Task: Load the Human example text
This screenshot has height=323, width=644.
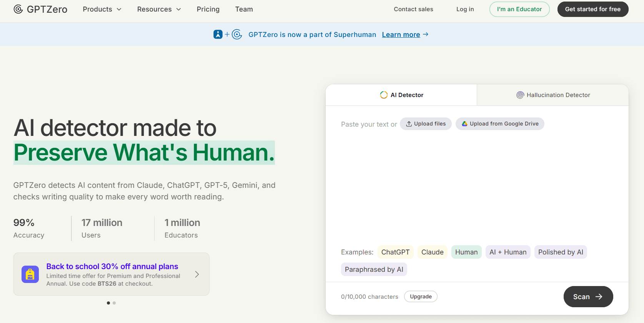Action: click(x=466, y=252)
